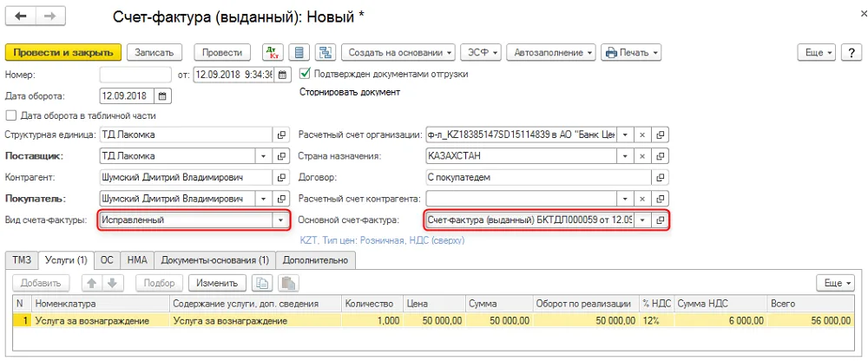The width and height of the screenshot is (868, 361).
Task: Open the document structure hierarchy icon
Action: tap(325, 53)
